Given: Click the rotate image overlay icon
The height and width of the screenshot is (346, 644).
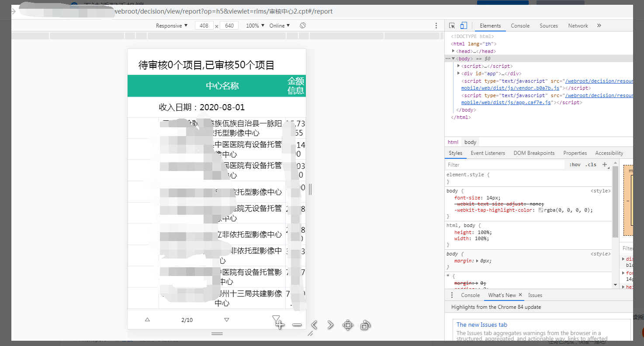Looking at the screenshot, I should tap(365, 325).
